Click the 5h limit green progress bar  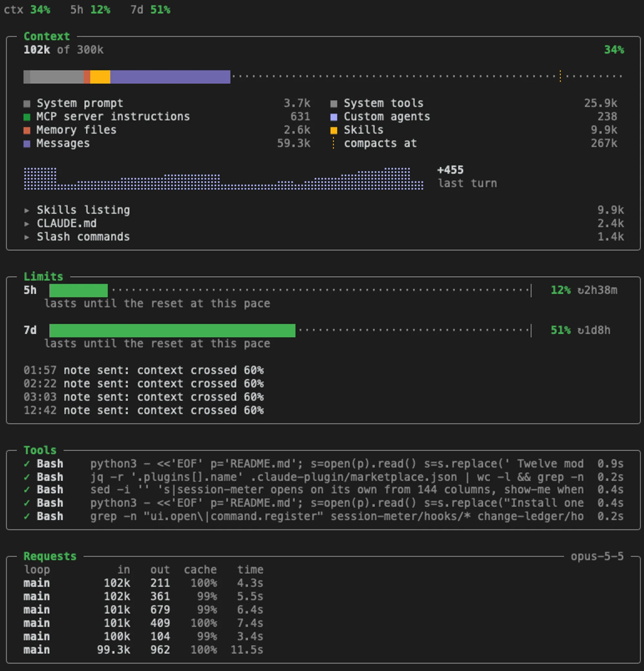(x=78, y=290)
